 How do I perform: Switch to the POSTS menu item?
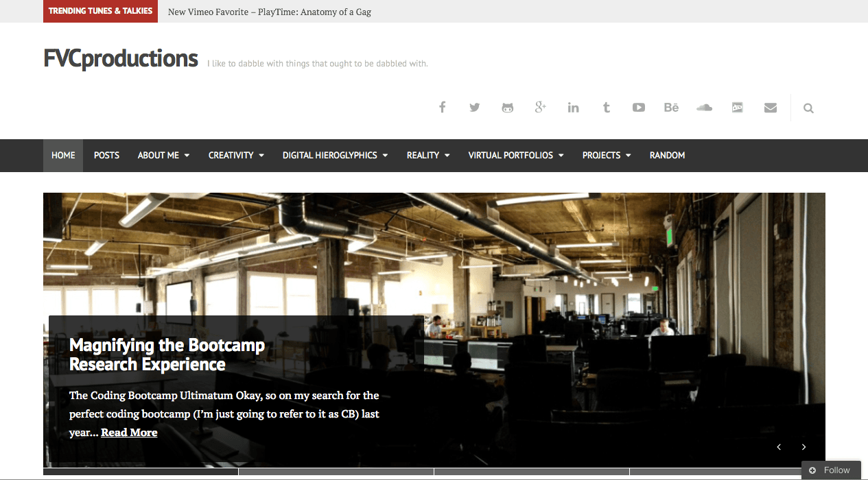(x=106, y=155)
